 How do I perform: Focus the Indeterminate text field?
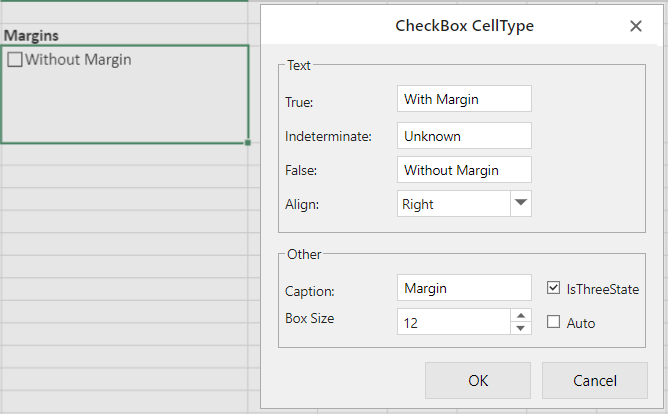pyautogui.click(x=464, y=135)
